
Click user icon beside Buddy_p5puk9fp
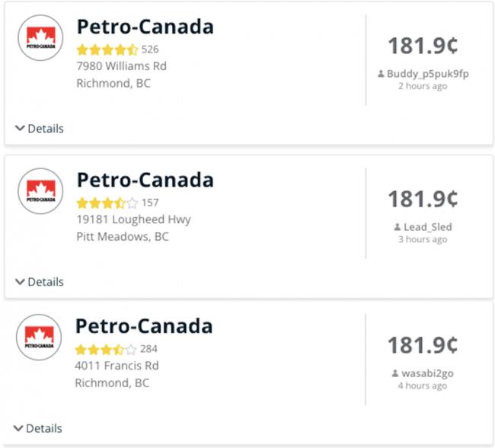coord(381,74)
